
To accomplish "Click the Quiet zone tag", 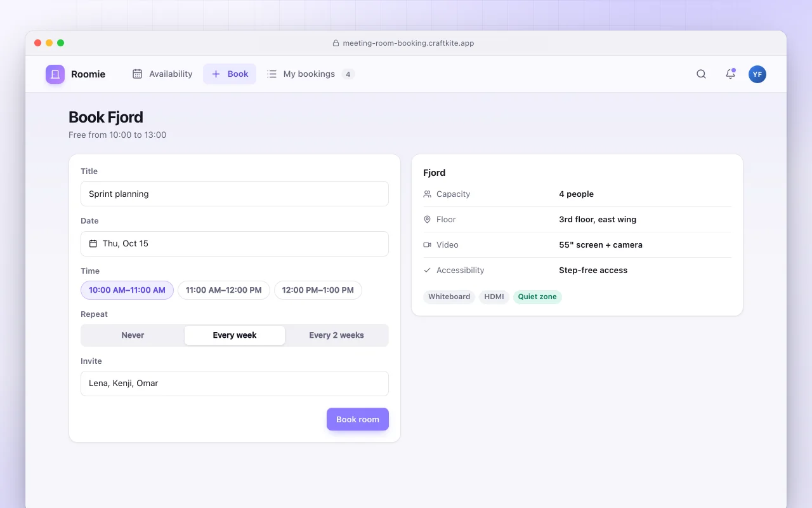I will pos(537,297).
